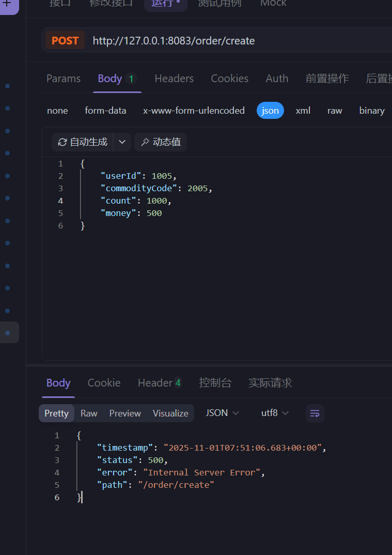Click the green badge 4 beside Header
The image size is (392, 555).
pyautogui.click(x=178, y=383)
